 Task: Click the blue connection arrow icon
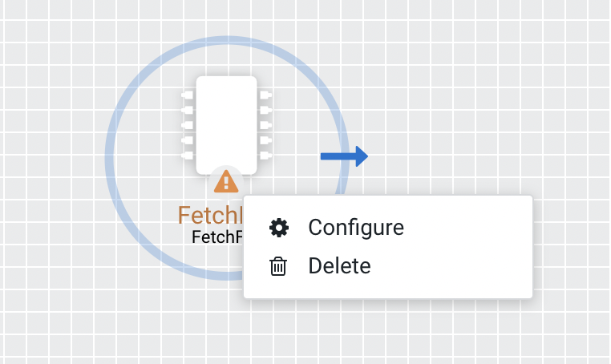pyautogui.click(x=344, y=156)
